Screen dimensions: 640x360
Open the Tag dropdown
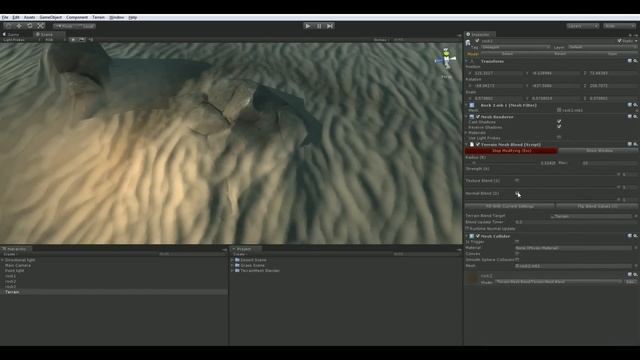(x=516, y=47)
